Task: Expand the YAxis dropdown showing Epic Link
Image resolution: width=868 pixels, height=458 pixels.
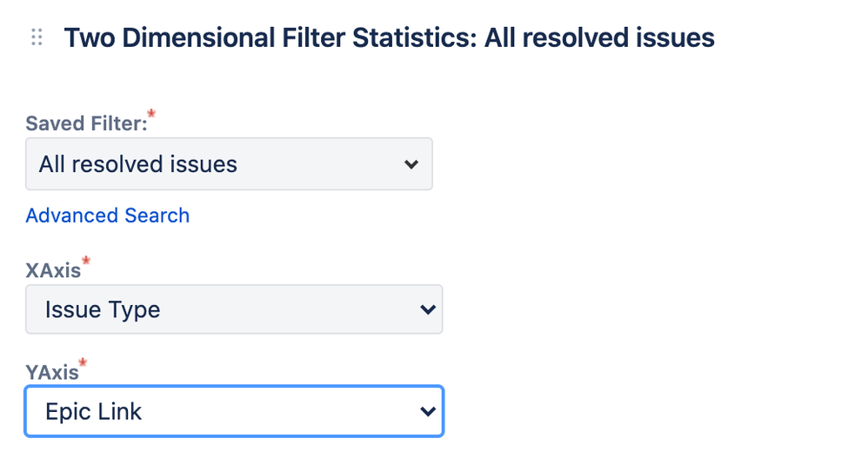Action: tap(234, 411)
